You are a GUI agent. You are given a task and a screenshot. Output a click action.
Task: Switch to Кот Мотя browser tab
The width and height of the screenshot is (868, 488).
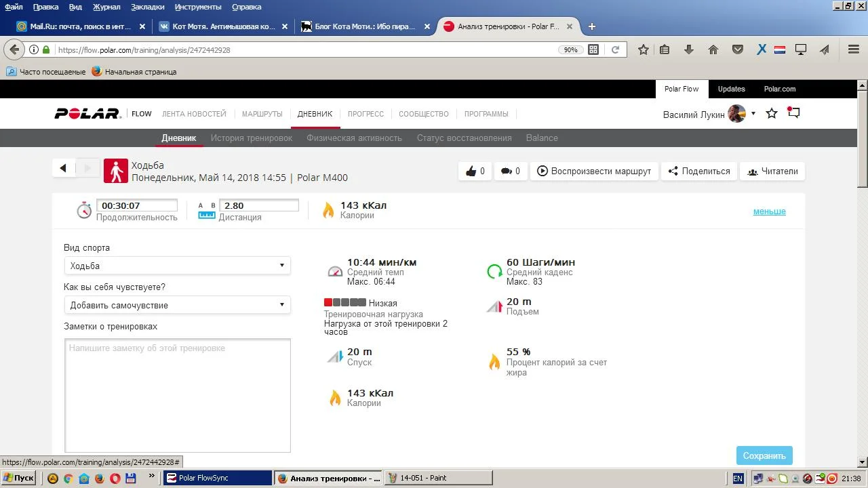[x=222, y=26]
